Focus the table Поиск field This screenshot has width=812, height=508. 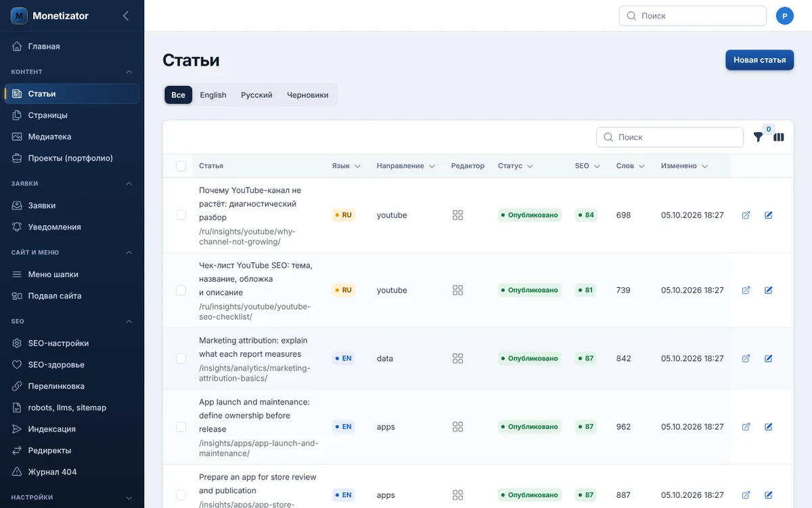pyautogui.click(x=670, y=137)
